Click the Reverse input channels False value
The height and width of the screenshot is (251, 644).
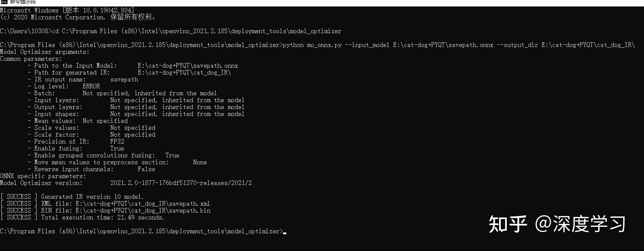pos(146,169)
